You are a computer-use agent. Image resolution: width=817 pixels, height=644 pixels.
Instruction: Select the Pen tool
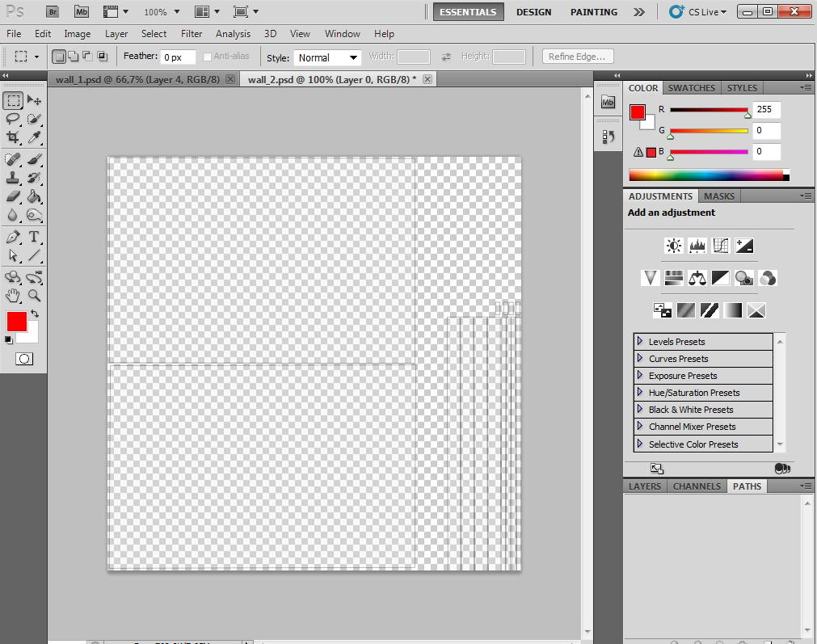pyautogui.click(x=14, y=237)
